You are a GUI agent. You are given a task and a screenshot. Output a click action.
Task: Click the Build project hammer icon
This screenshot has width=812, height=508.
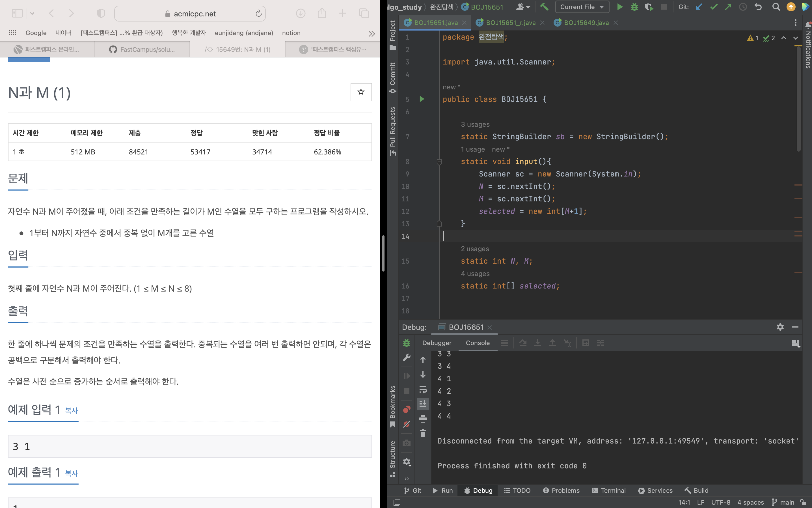click(544, 7)
